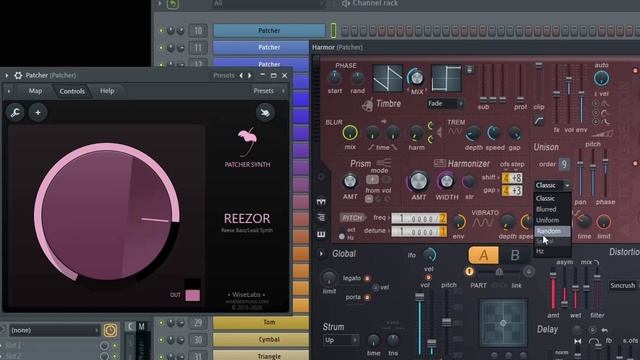Select the oct pitch mode radio
The image size is (640, 360).
[342, 231]
